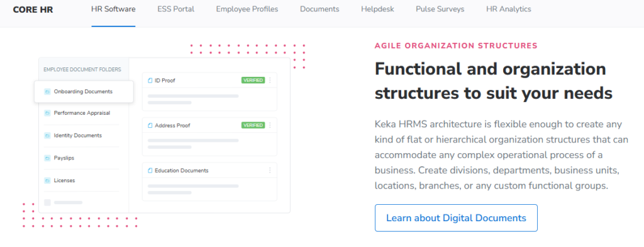Screen dimensions: 644x247
Task: Click the Payslips folder icon
Action: 47,158
